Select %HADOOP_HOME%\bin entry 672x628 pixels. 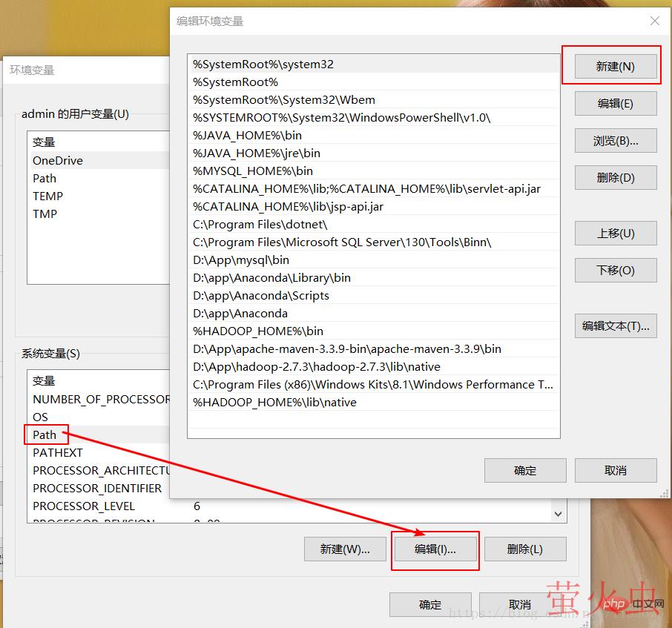[374, 331]
